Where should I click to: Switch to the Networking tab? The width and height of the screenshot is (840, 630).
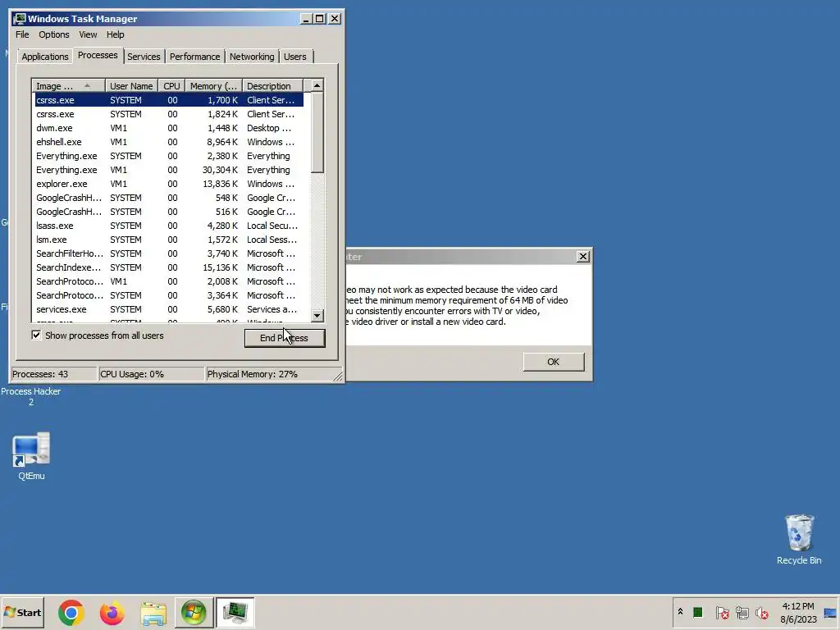pyautogui.click(x=252, y=57)
